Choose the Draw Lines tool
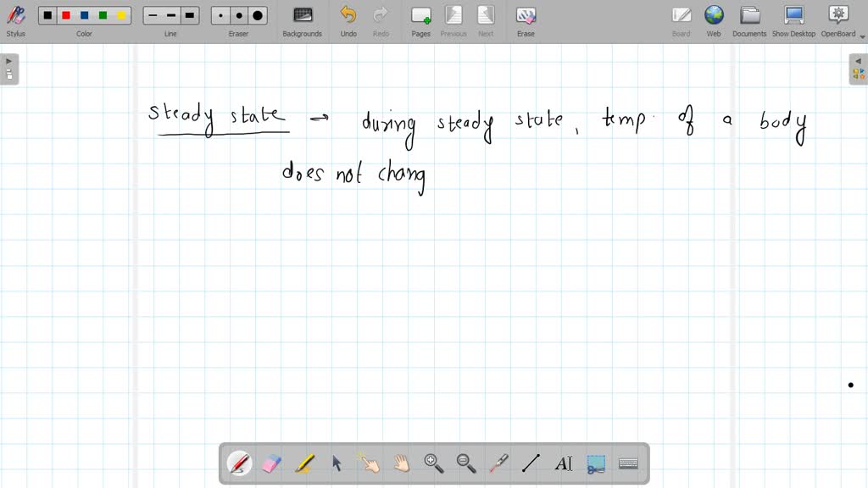This screenshot has width=868, height=488. point(531,463)
